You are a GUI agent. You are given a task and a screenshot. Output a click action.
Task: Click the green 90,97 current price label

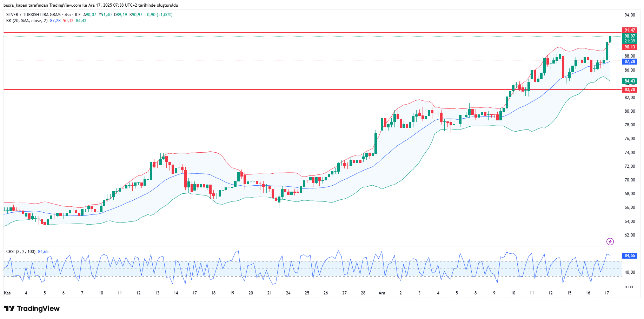click(630, 36)
